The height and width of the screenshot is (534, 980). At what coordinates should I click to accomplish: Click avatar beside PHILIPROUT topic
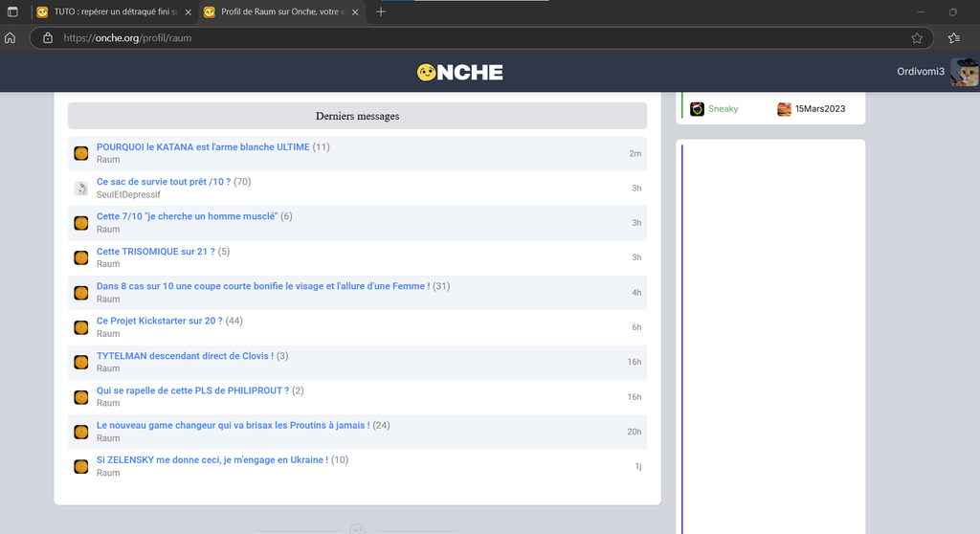point(81,397)
